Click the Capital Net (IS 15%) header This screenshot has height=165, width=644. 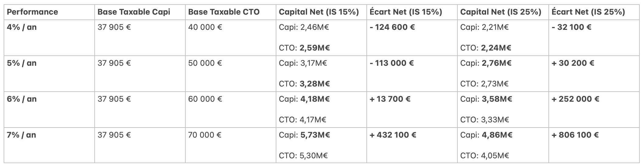tap(319, 12)
